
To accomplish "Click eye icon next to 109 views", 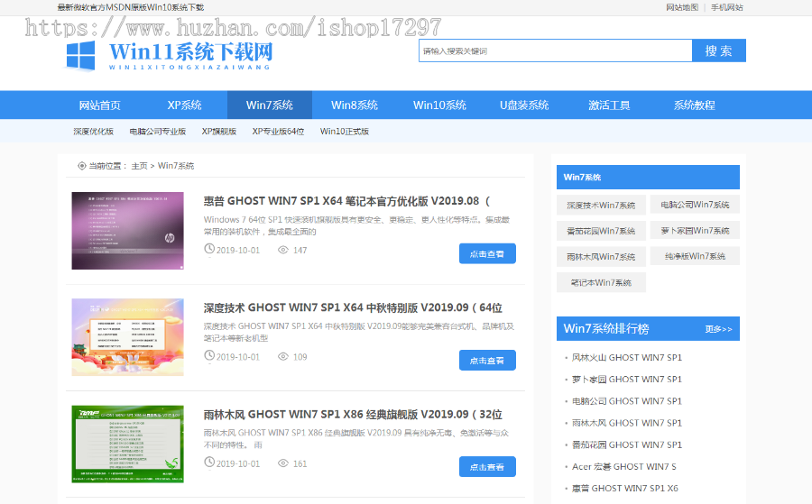I will click(x=282, y=356).
